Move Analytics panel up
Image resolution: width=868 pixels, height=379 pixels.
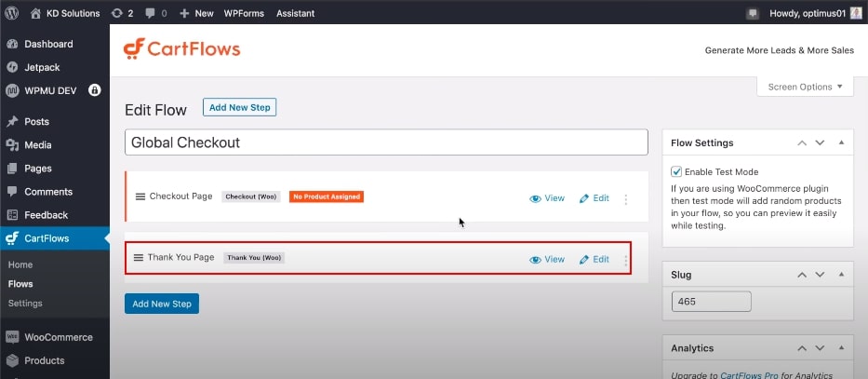click(x=802, y=348)
